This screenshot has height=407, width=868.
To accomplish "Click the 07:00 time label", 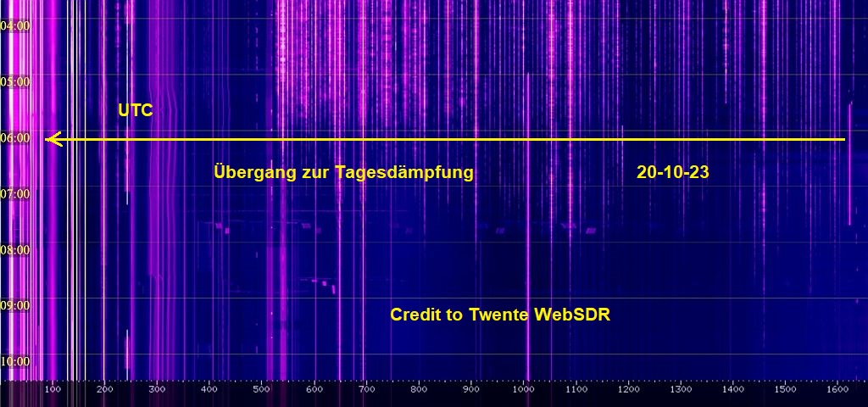I will click(x=15, y=193).
